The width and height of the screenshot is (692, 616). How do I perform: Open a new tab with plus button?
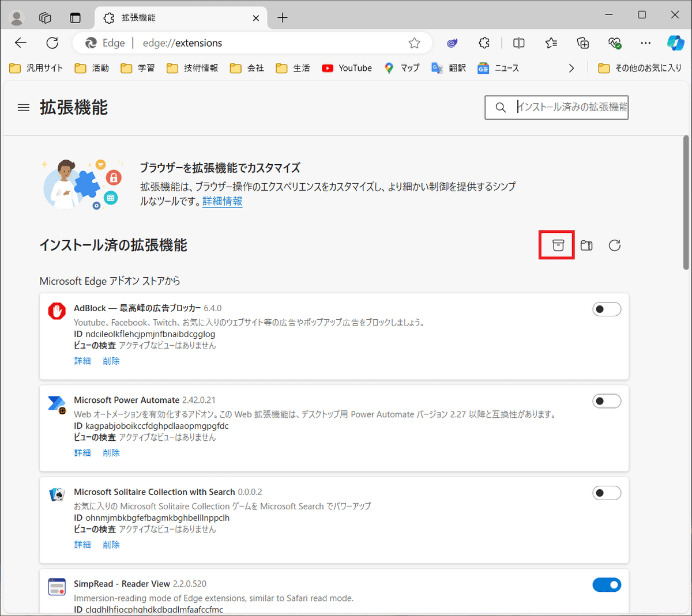pyautogui.click(x=283, y=18)
